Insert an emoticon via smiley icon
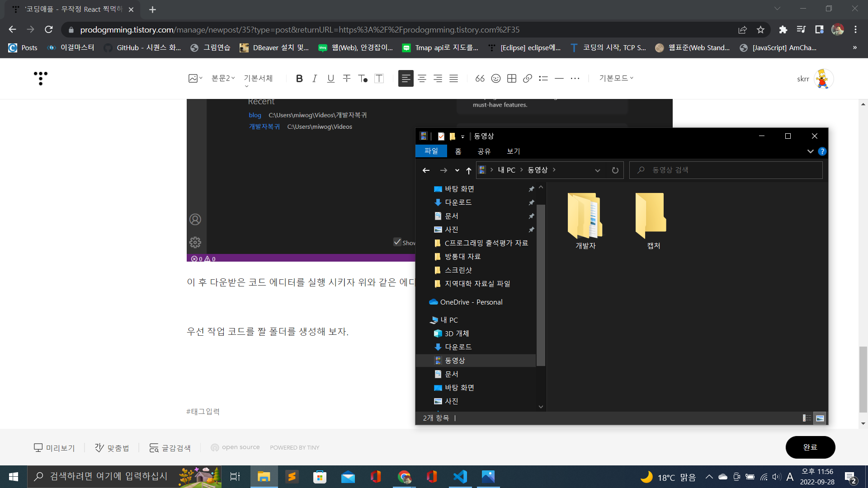Viewport: 868px width, 488px height. coord(496,79)
